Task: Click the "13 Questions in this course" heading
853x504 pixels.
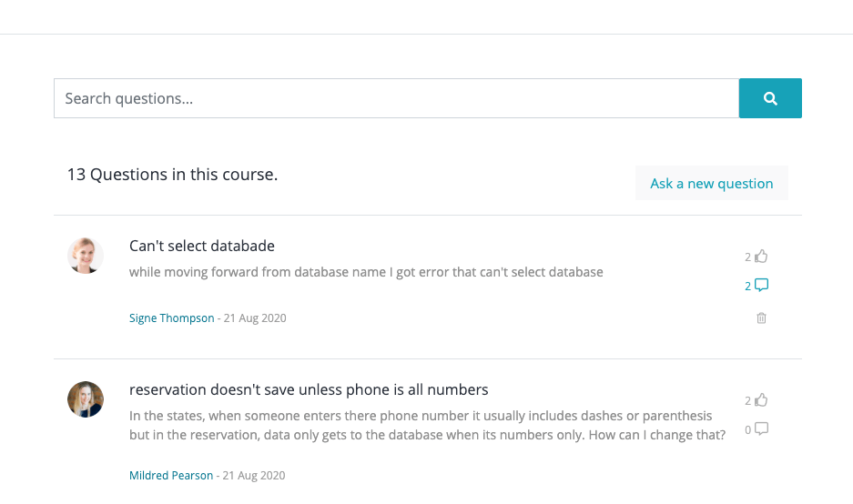Action: (172, 175)
